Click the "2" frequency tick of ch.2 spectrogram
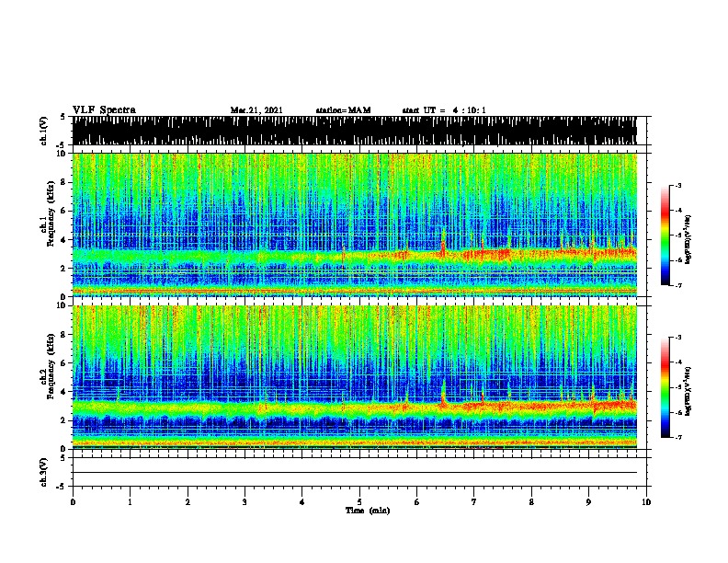Viewport: 728px width, 563px height. tap(64, 420)
